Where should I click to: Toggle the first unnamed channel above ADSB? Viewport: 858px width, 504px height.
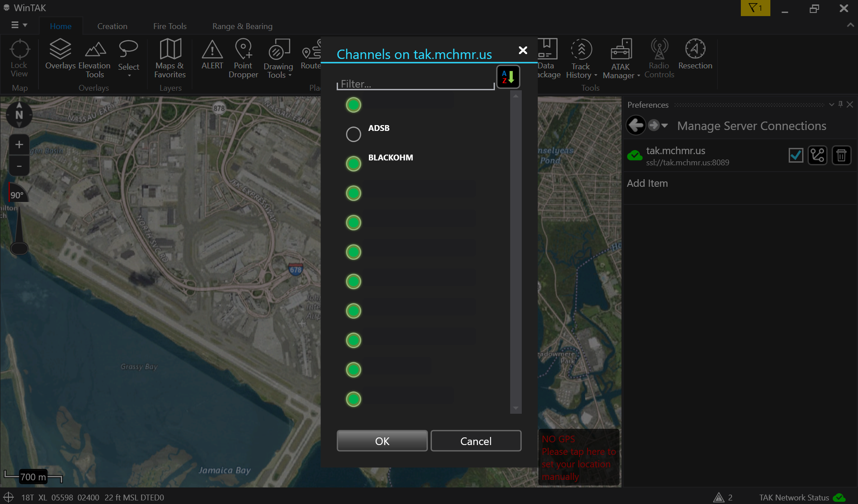coord(353,105)
